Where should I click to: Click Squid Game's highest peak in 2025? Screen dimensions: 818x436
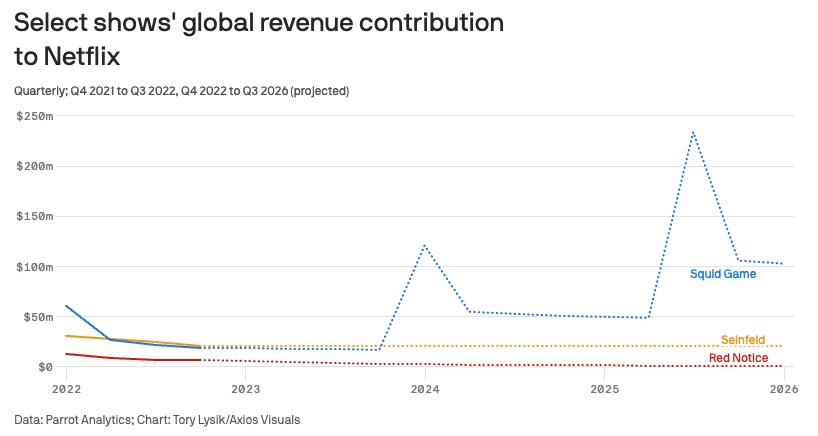tap(692, 131)
